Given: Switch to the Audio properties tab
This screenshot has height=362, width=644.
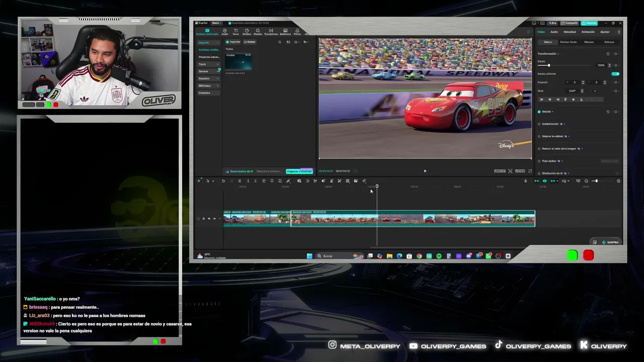Looking at the screenshot, I should pos(554,32).
